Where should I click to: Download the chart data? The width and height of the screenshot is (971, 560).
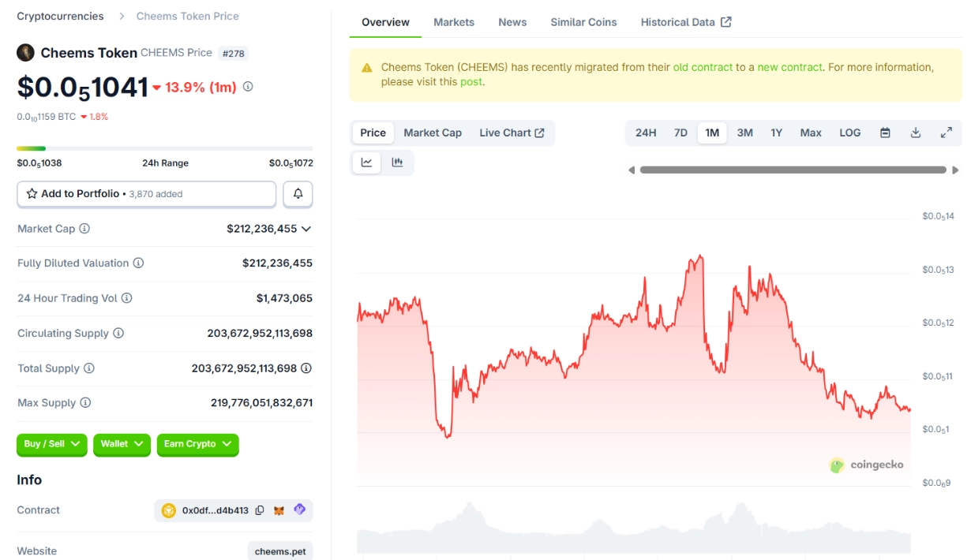pos(916,133)
